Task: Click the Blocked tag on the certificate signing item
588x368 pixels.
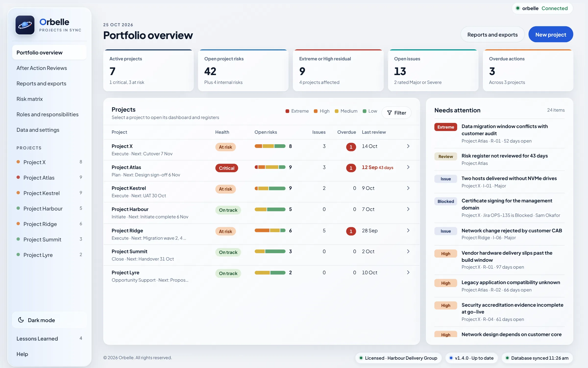Action: [446, 201]
